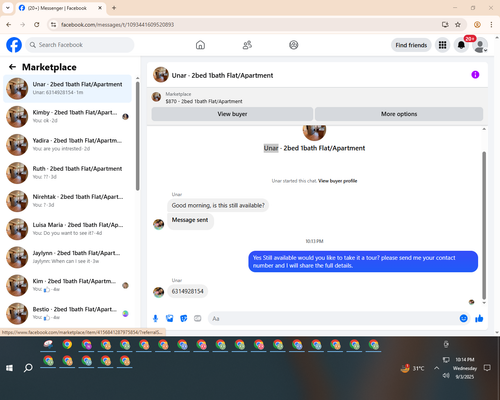Click the More options button

pos(399,114)
